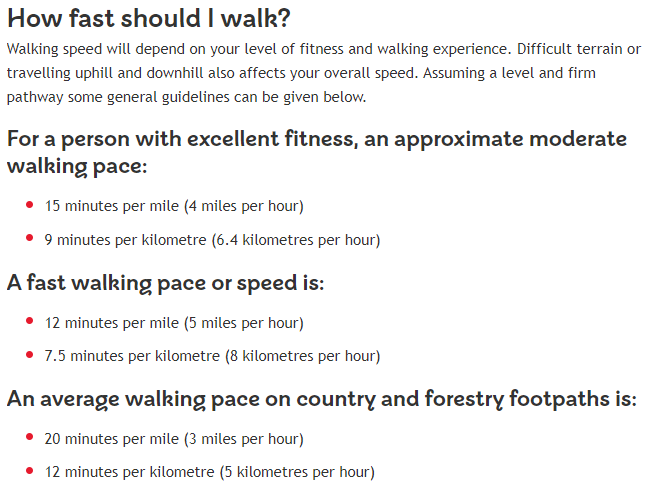657x502 pixels.
Task: Click the country and forestry footpaths heading
Action: [322, 399]
